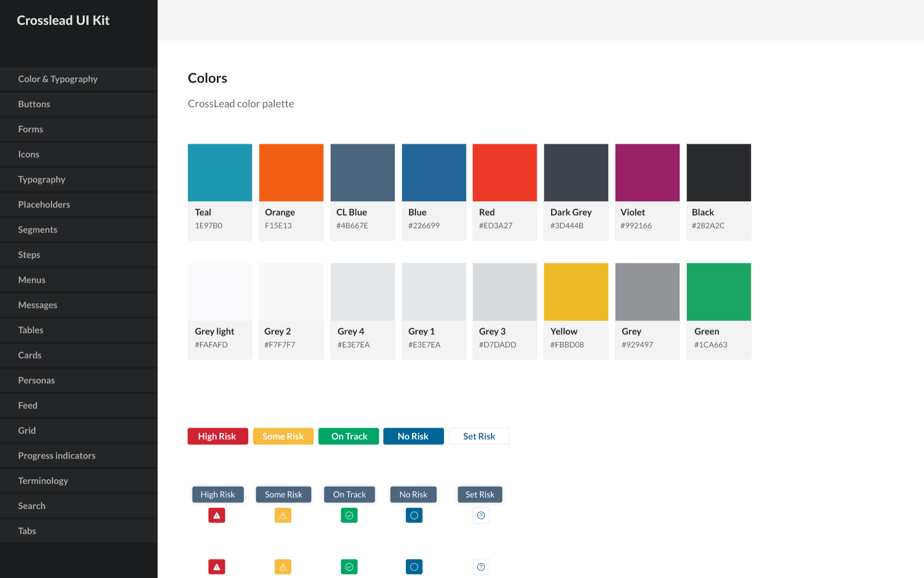Click the CrossLead color palette subtitle
This screenshot has width=924, height=578.
tap(241, 104)
